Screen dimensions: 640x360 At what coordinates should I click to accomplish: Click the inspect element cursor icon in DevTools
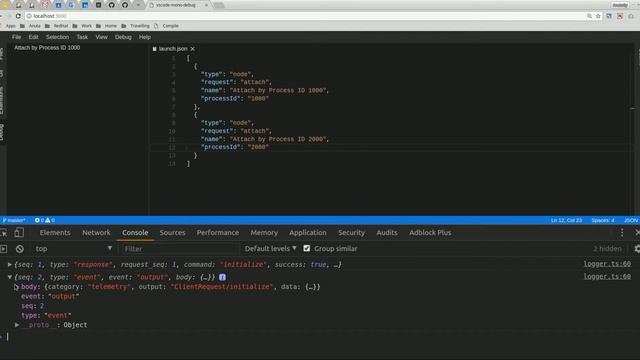point(3,233)
